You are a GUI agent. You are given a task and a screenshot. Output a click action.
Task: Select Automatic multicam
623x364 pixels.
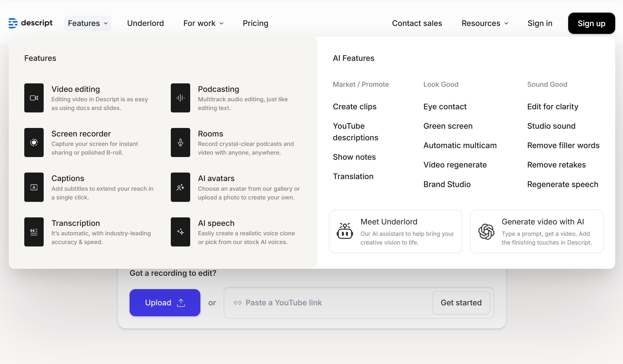click(460, 145)
